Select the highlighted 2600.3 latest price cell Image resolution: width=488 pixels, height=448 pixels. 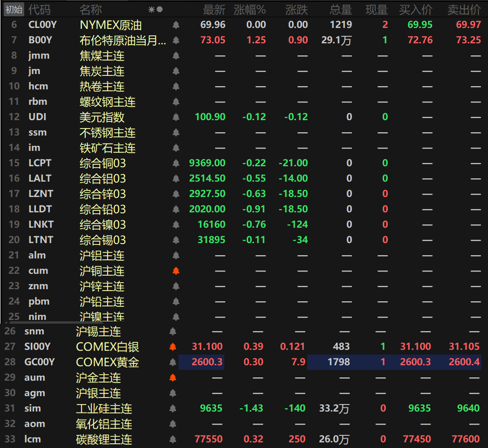pyautogui.click(x=202, y=362)
